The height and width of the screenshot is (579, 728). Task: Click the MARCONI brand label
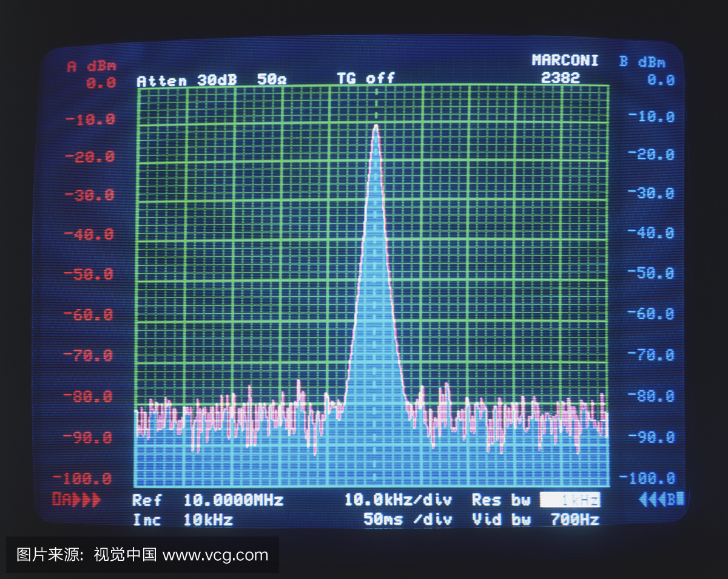coord(565,60)
